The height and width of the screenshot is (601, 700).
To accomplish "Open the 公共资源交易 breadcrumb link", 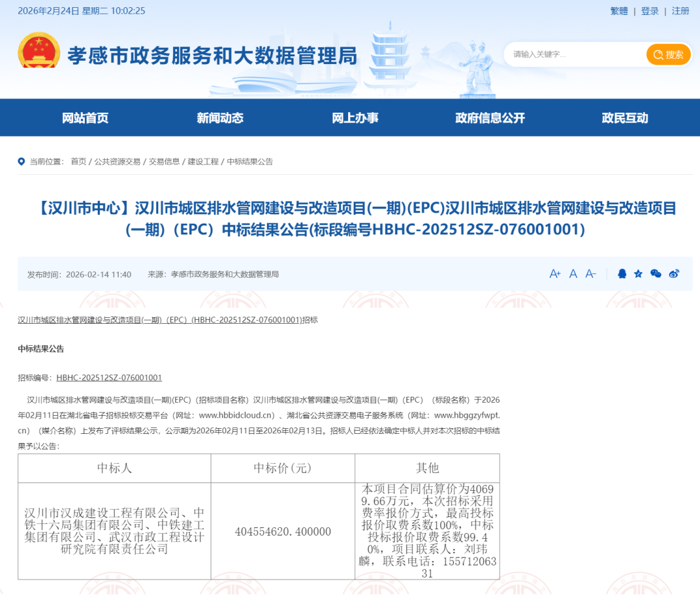I will pos(117,162).
